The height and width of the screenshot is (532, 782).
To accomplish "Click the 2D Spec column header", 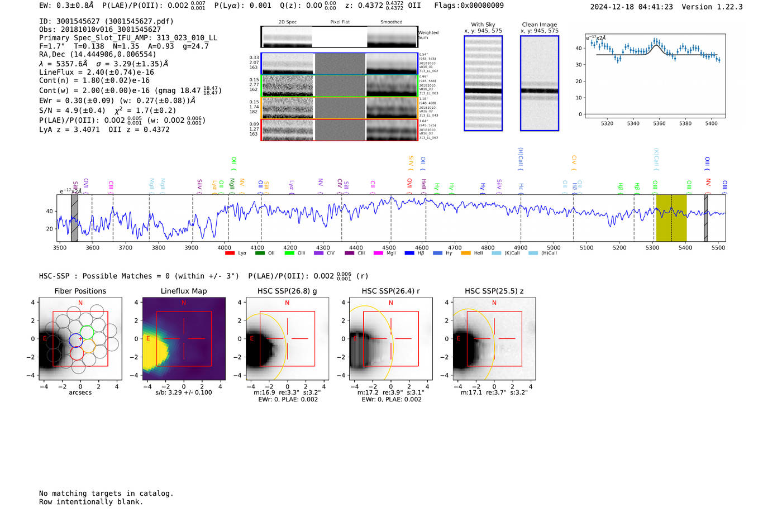I will (288, 22).
